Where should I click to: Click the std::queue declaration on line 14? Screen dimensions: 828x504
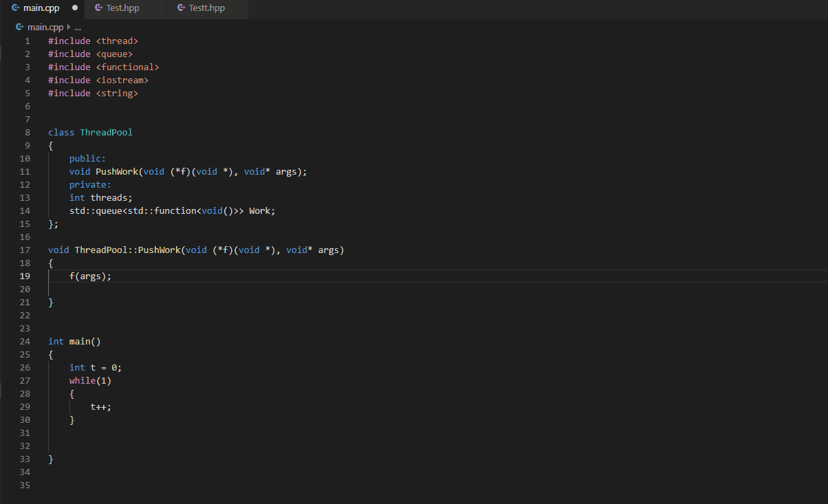point(172,210)
